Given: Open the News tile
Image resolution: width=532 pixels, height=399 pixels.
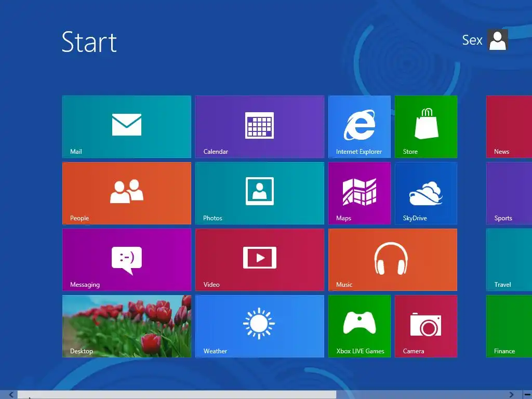Looking at the screenshot, I should tap(509, 127).
